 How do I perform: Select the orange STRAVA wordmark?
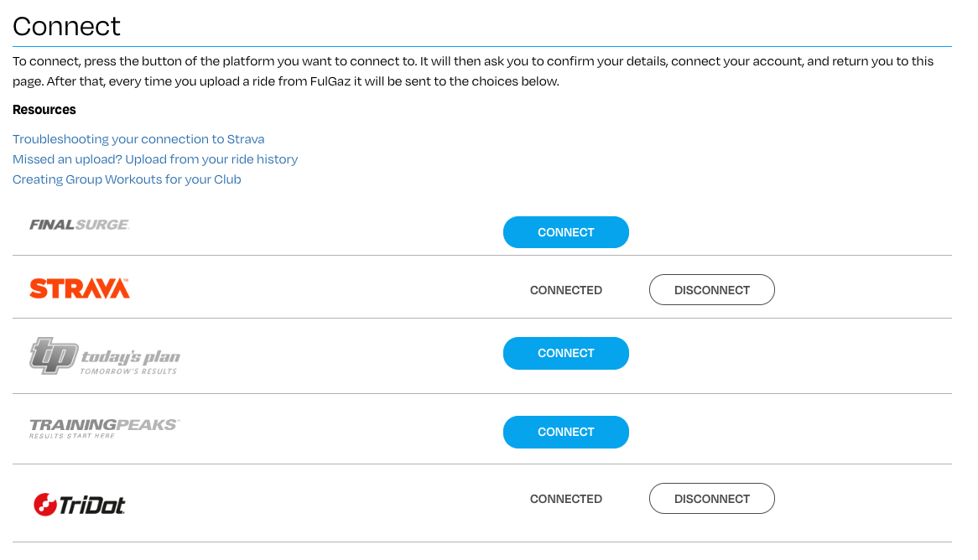click(x=79, y=289)
